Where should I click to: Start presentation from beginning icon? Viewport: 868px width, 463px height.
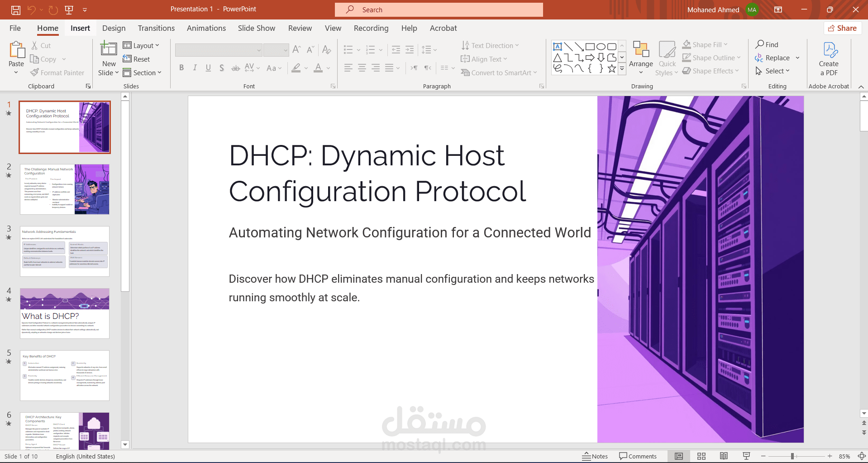(69, 10)
